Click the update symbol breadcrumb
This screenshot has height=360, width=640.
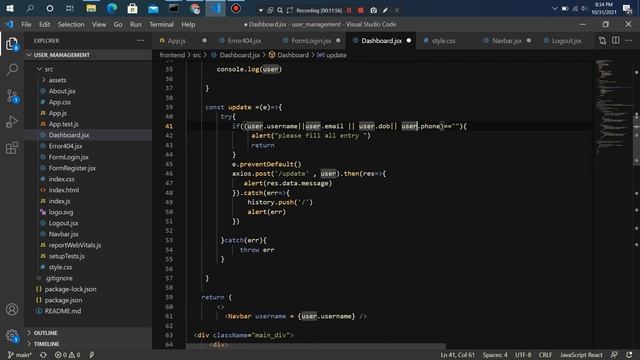pos(332,55)
